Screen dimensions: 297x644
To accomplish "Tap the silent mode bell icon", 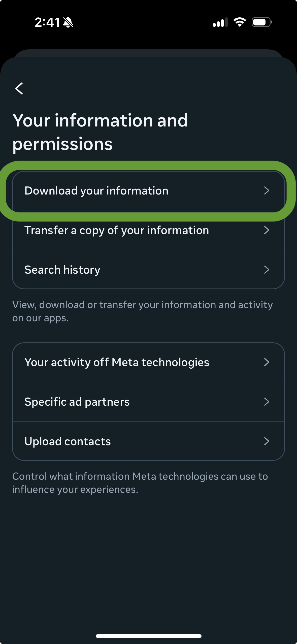I will [x=68, y=22].
